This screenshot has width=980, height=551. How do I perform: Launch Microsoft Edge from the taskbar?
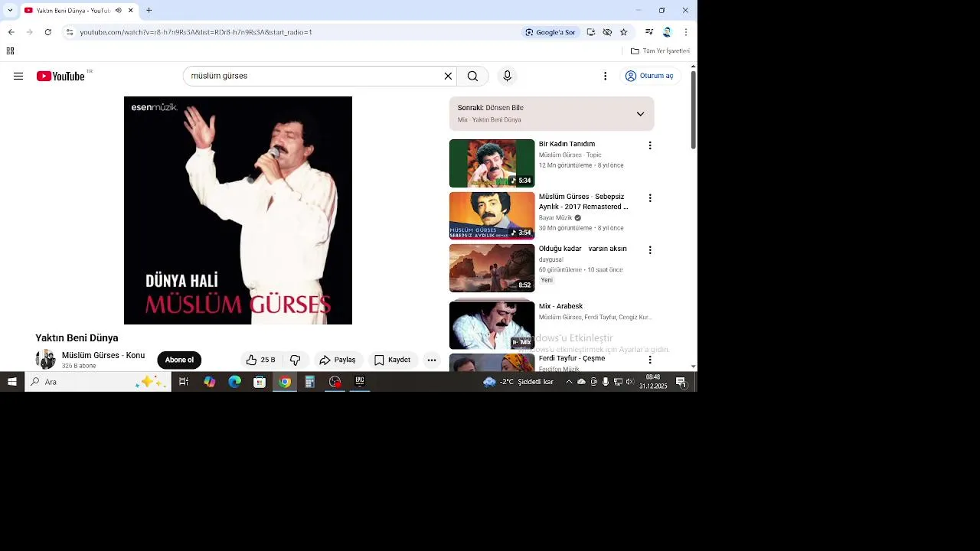coord(234,382)
